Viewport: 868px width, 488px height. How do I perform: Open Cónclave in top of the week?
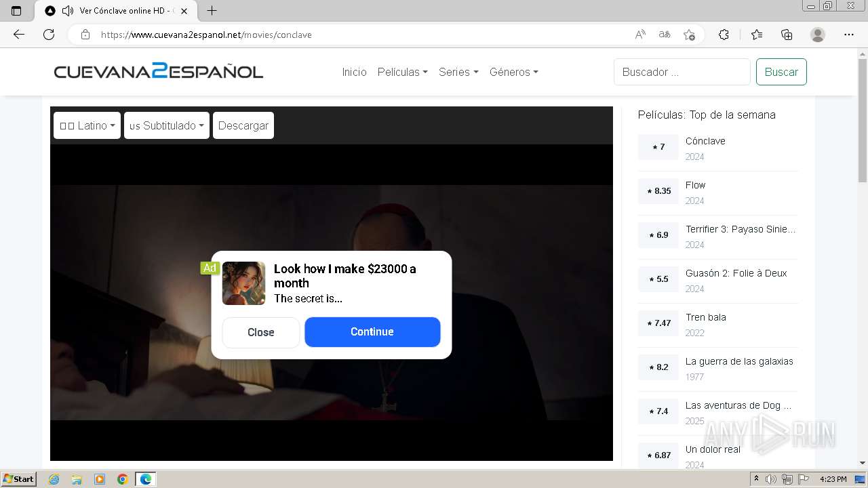click(705, 141)
